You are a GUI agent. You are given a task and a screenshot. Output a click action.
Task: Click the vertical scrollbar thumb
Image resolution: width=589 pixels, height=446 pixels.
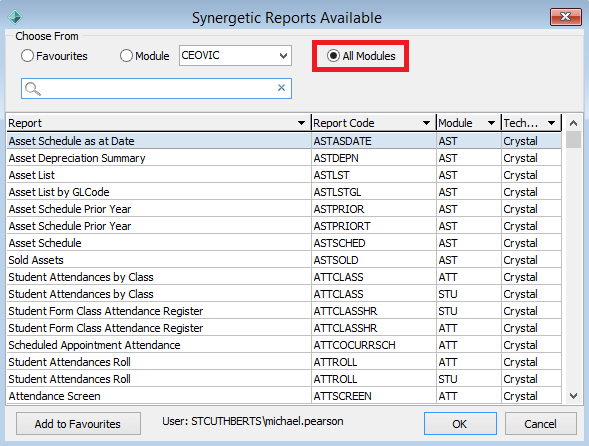click(x=573, y=139)
